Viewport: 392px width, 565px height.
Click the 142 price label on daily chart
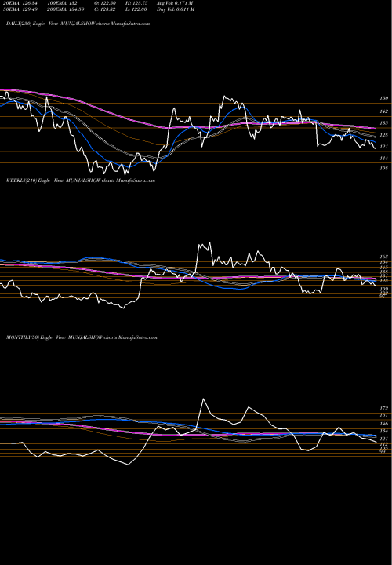[x=384, y=111]
